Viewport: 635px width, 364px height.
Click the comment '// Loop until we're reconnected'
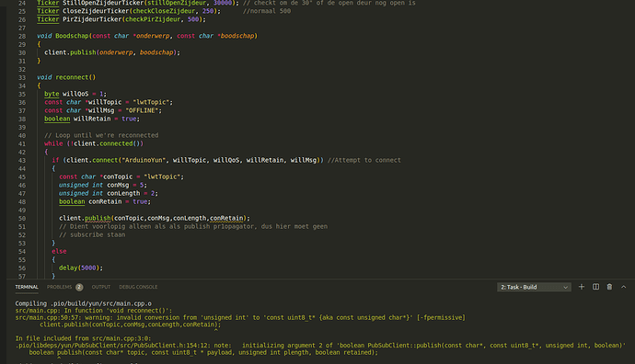click(101, 135)
